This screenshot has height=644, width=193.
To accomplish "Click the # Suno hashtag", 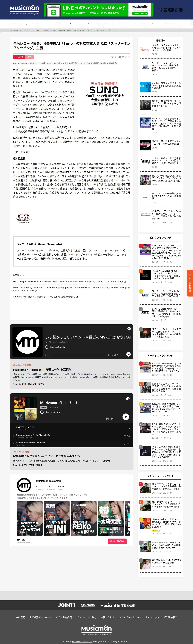I will click(x=21, y=63).
